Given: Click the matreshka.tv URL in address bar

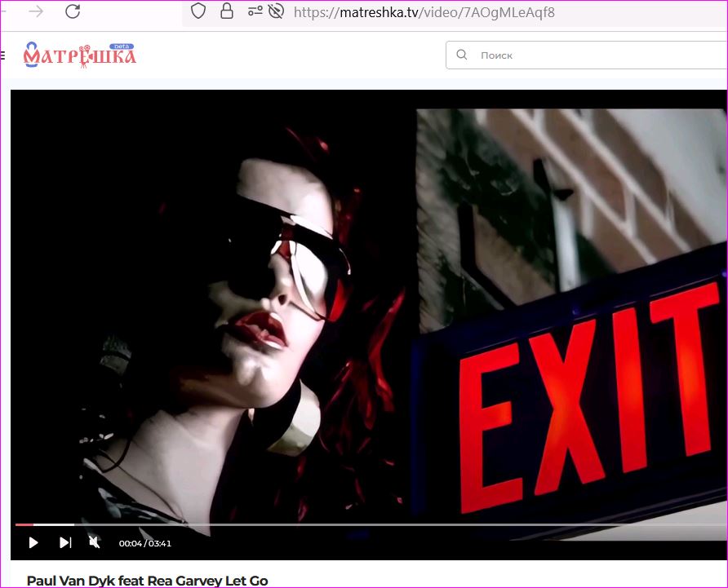Looking at the screenshot, I should [x=424, y=12].
